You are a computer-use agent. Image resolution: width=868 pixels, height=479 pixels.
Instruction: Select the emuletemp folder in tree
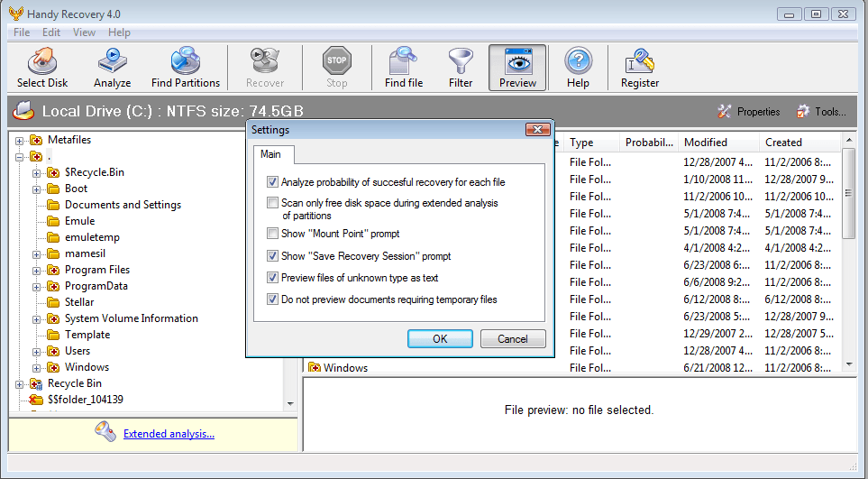tap(92, 237)
